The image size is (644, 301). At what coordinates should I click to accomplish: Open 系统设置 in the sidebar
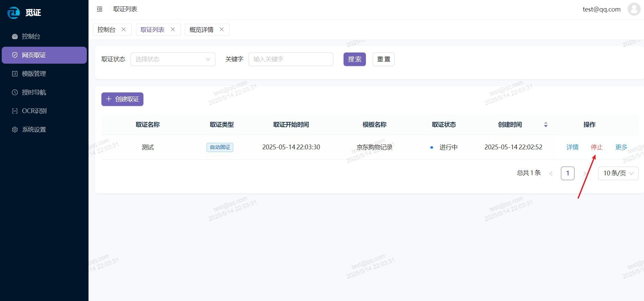coord(34,130)
